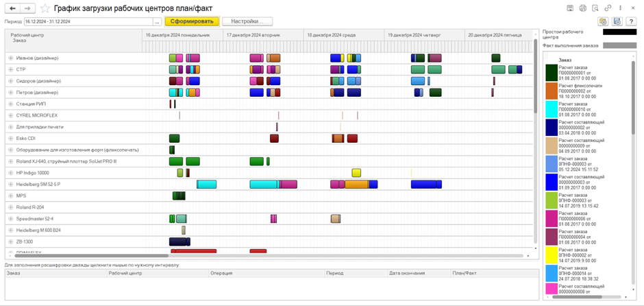Click the save settings disk icon
The image size is (644, 306).
coord(617,21)
